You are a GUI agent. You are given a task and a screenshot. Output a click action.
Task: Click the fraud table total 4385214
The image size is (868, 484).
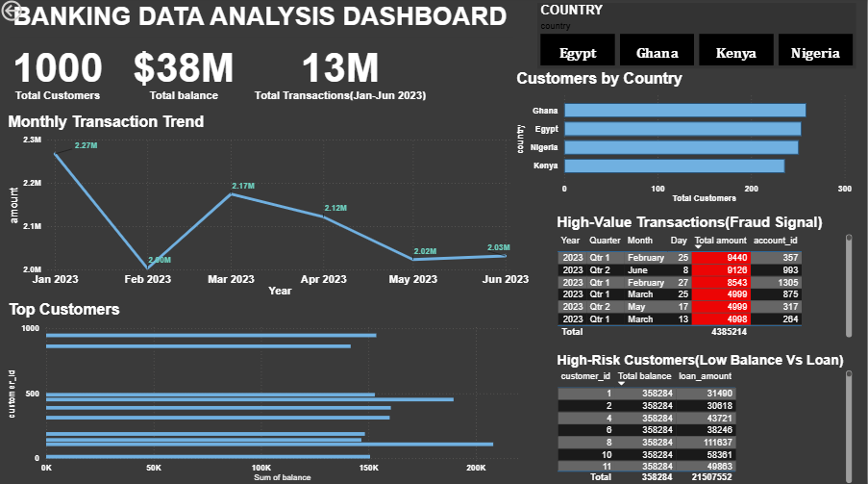tap(729, 332)
